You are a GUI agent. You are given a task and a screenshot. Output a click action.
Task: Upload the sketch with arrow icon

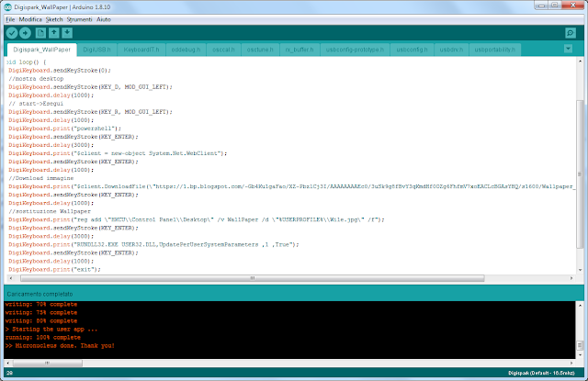[x=25, y=33]
